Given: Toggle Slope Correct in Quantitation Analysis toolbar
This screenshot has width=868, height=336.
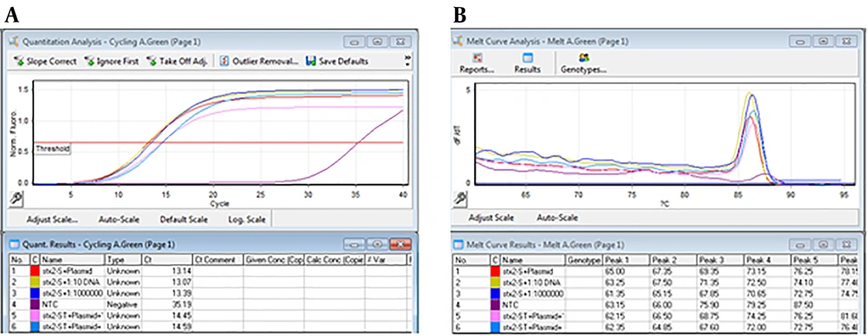Looking at the screenshot, I should (46, 62).
